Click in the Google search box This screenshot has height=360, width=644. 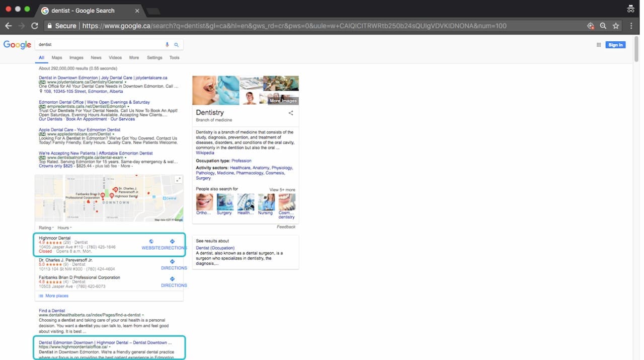[101, 45]
